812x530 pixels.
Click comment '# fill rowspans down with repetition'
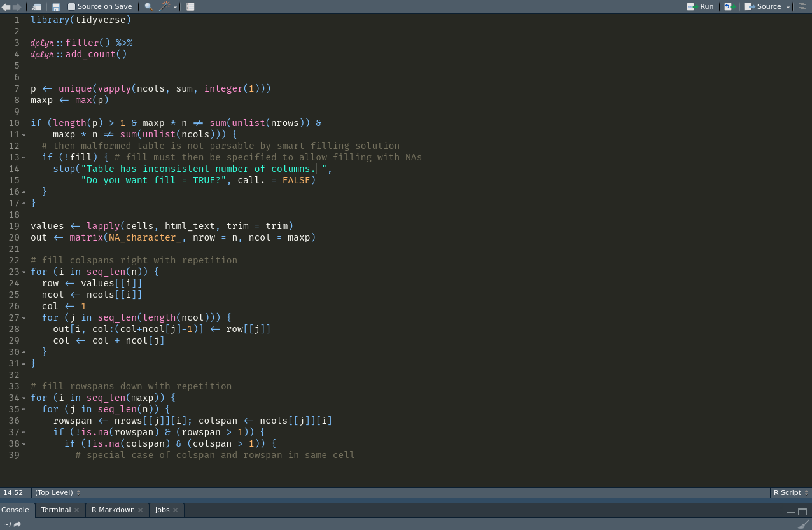pos(131,386)
